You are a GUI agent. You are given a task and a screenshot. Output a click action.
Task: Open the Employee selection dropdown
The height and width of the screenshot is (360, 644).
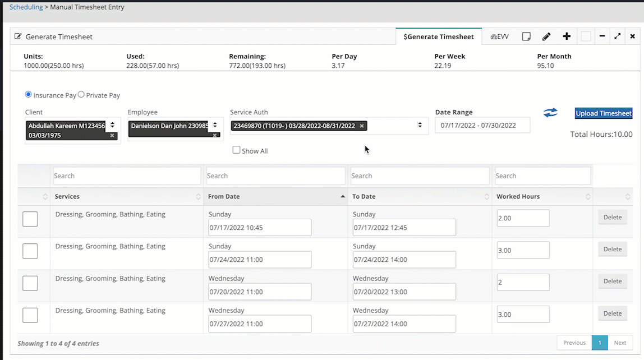[x=215, y=126]
